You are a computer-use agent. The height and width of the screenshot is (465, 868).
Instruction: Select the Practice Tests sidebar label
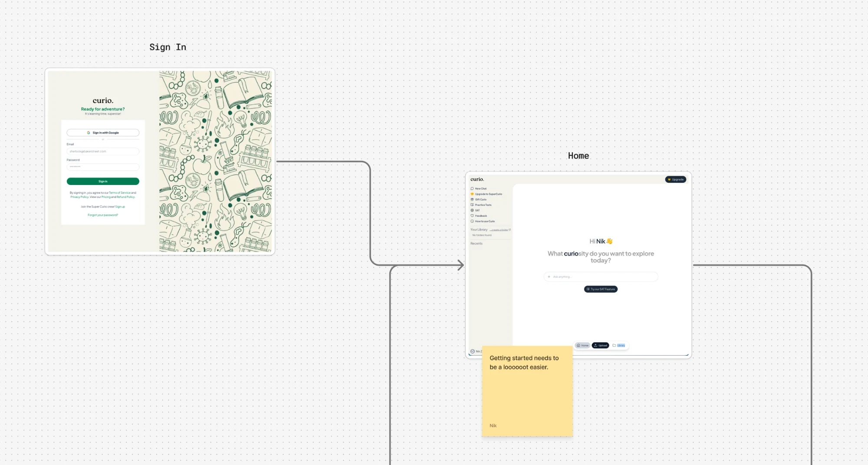483,205
